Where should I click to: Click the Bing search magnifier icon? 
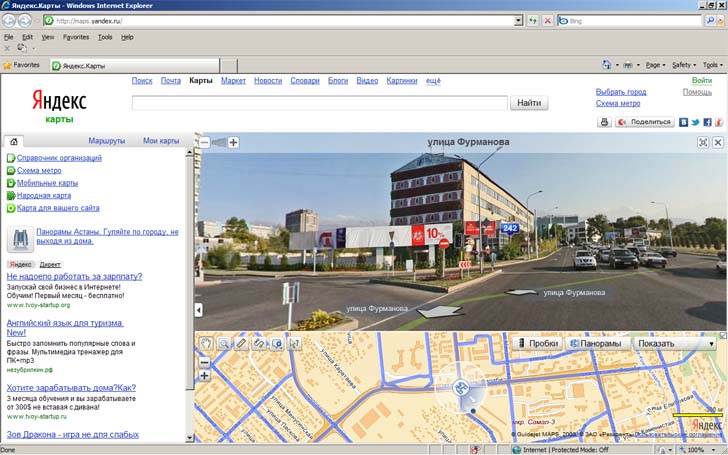709,20
